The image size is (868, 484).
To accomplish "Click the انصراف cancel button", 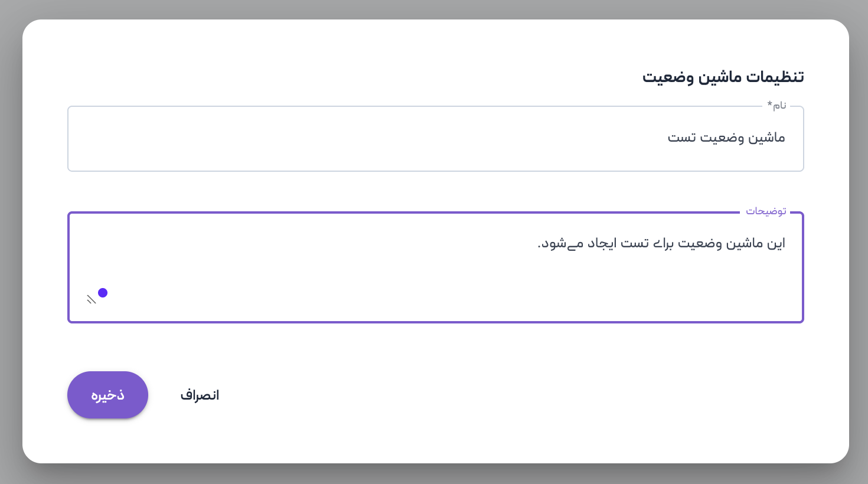I will [x=200, y=395].
